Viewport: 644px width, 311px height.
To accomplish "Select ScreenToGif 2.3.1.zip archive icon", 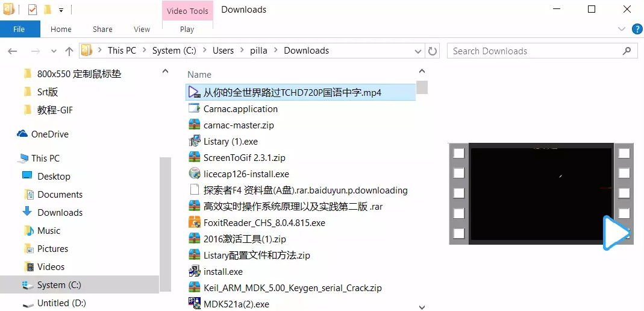I will click(x=194, y=157).
